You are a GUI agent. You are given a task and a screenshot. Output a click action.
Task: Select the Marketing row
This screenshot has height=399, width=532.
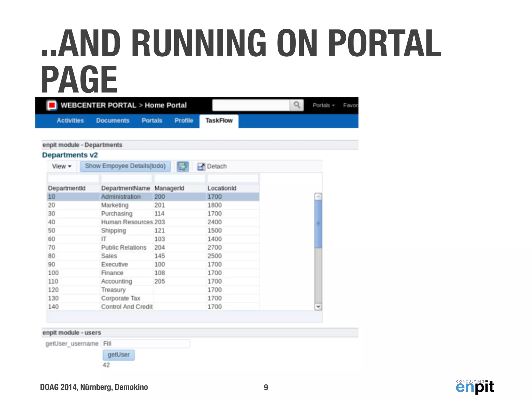(x=153, y=205)
